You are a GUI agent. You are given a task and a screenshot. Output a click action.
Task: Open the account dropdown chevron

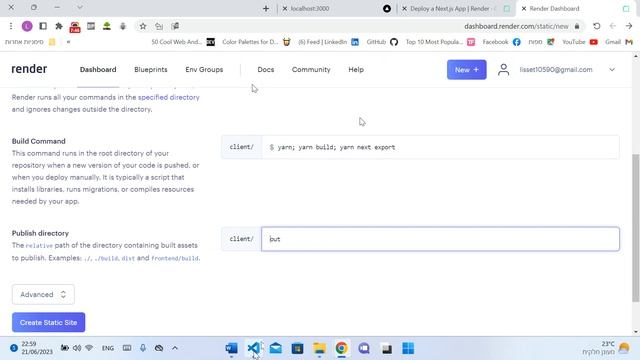point(612,70)
